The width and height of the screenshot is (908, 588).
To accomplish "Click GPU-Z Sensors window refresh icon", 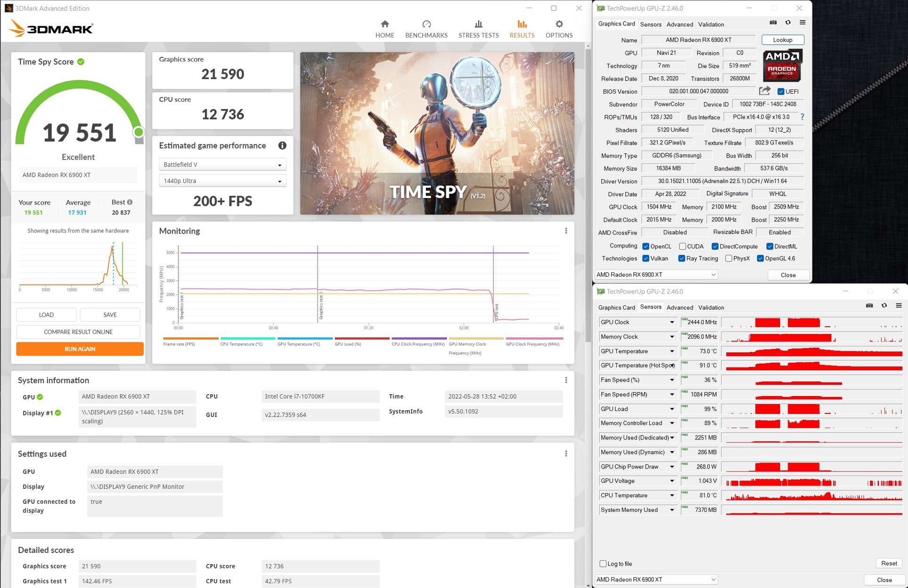I will pyautogui.click(x=884, y=306).
